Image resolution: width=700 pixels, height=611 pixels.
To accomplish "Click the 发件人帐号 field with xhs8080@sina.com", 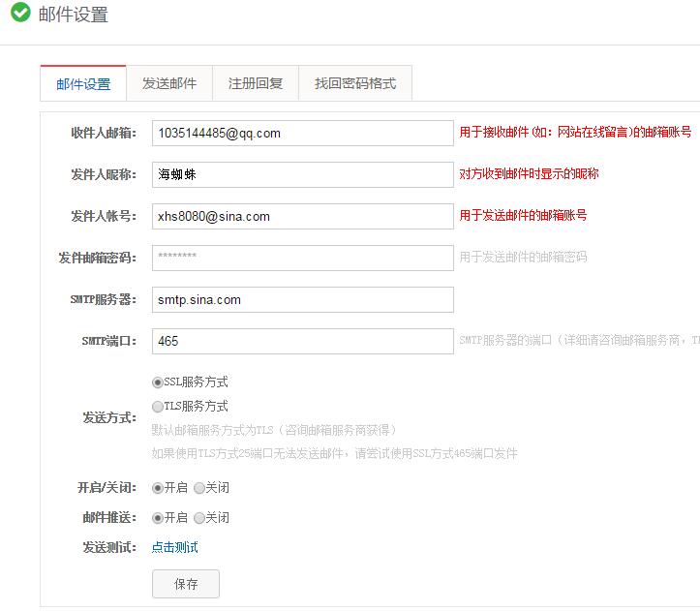I will pyautogui.click(x=302, y=217).
